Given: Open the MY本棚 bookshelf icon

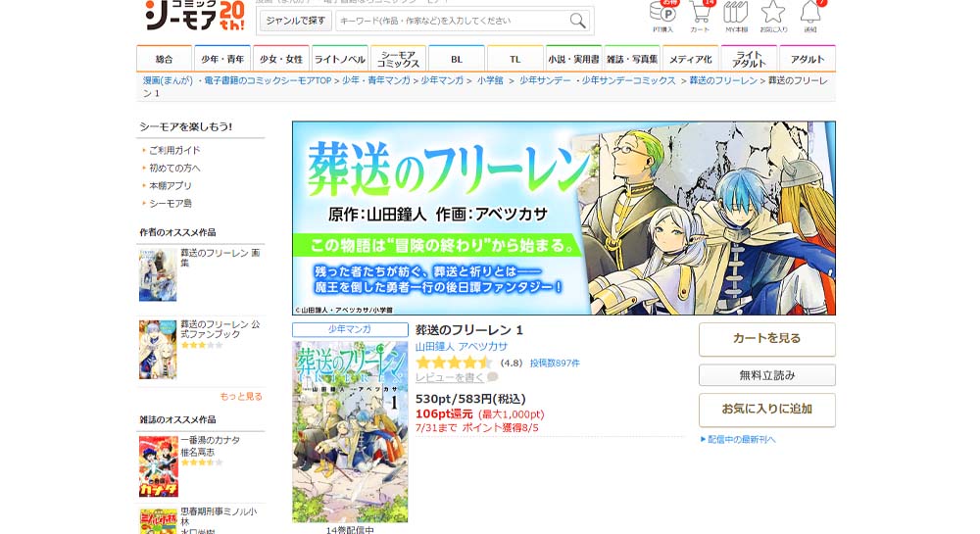Looking at the screenshot, I should coord(736,17).
